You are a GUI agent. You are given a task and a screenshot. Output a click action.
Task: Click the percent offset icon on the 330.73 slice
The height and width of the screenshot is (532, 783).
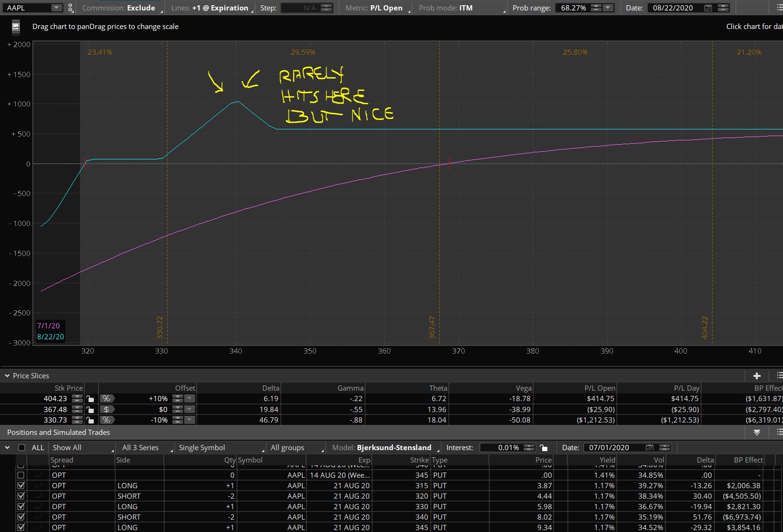click(x=106, y=420)
